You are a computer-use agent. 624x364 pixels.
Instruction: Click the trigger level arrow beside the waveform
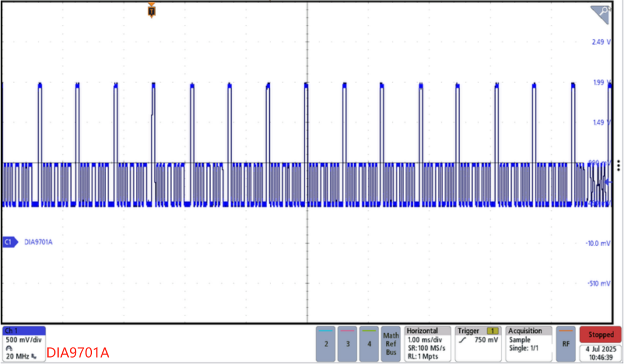tap(608, 183)
